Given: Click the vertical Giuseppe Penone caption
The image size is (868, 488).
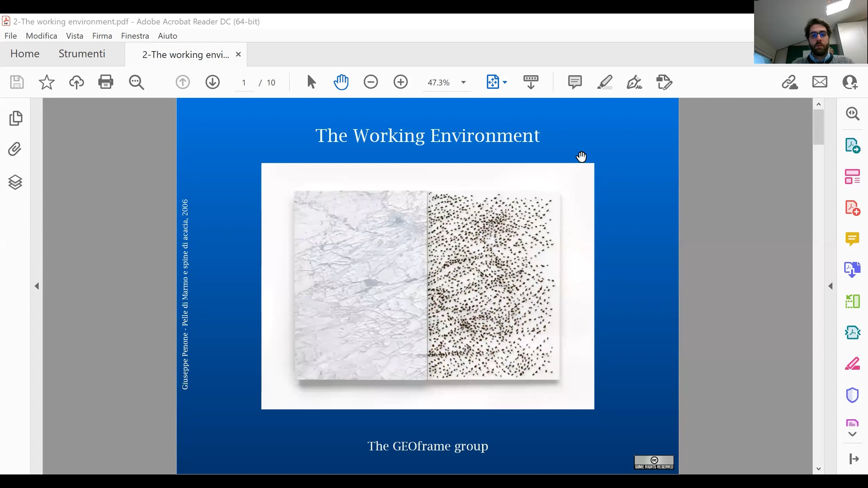Looking at the screenshot, I should 185,294.
